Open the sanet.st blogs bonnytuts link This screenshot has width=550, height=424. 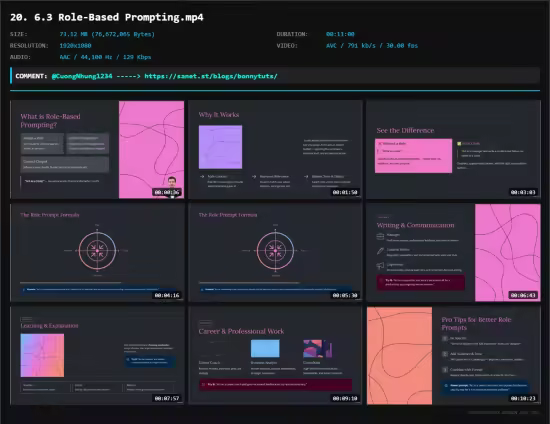pyautogui.click(x=211, y=76)
